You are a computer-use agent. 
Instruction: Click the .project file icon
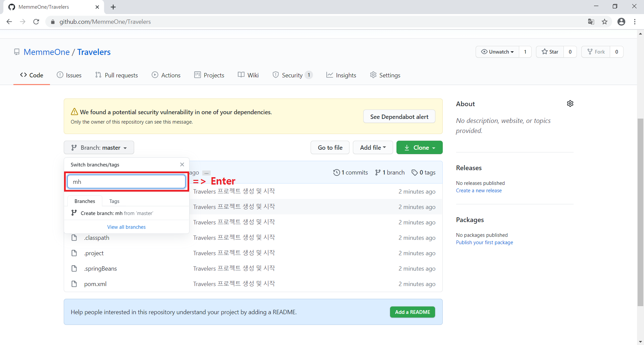click(x=74, y=253)
